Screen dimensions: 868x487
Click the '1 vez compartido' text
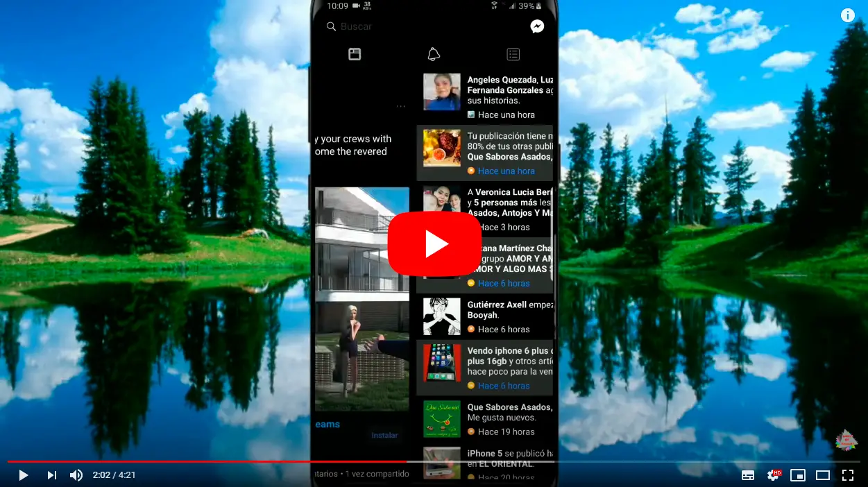pyautogui.click(x=377, y=474)
